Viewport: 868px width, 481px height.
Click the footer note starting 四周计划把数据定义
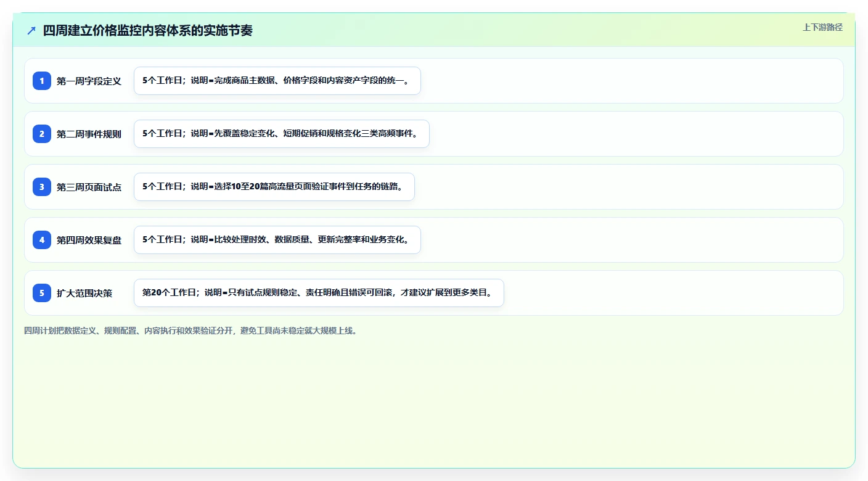click(x=190, y=331)
